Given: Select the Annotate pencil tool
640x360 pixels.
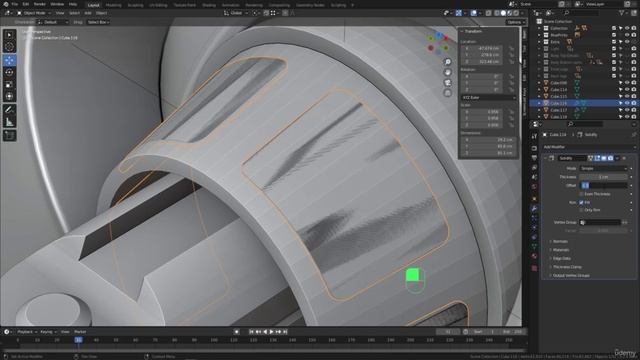Looking at the screenshot, I should pos(9,109).
